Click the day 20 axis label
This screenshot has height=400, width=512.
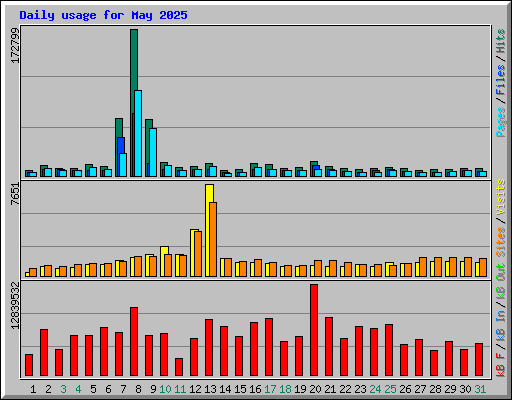click(x=315, y=389)
